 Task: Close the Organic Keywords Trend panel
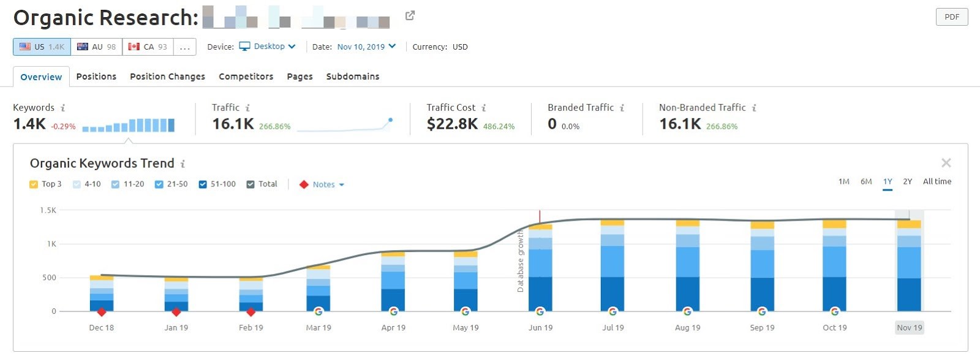point(946,163)
